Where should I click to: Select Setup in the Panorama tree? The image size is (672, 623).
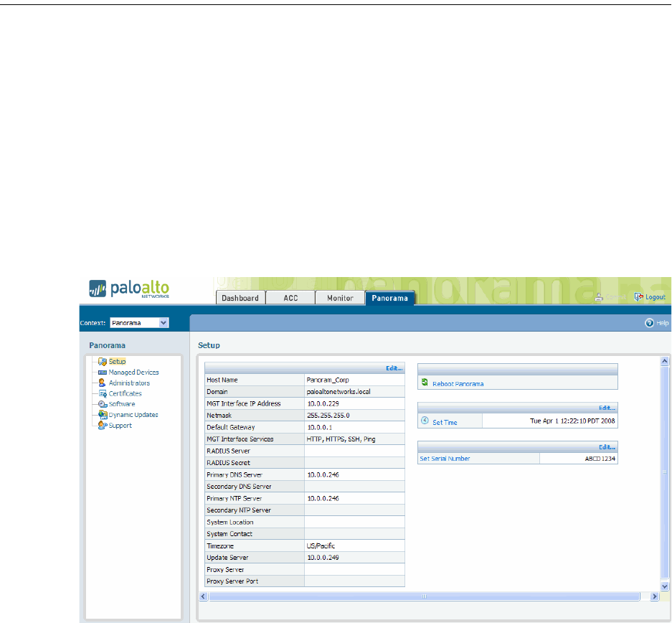117,362
